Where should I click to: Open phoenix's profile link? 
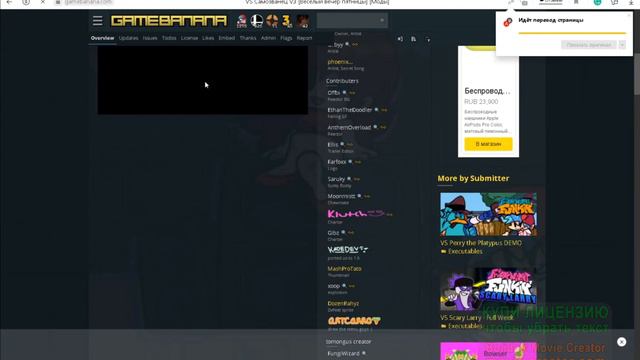[x=340, y=62]
